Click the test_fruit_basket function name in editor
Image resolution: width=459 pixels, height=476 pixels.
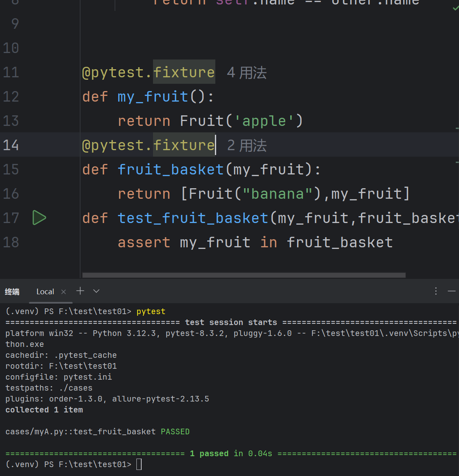click(193, 218)
